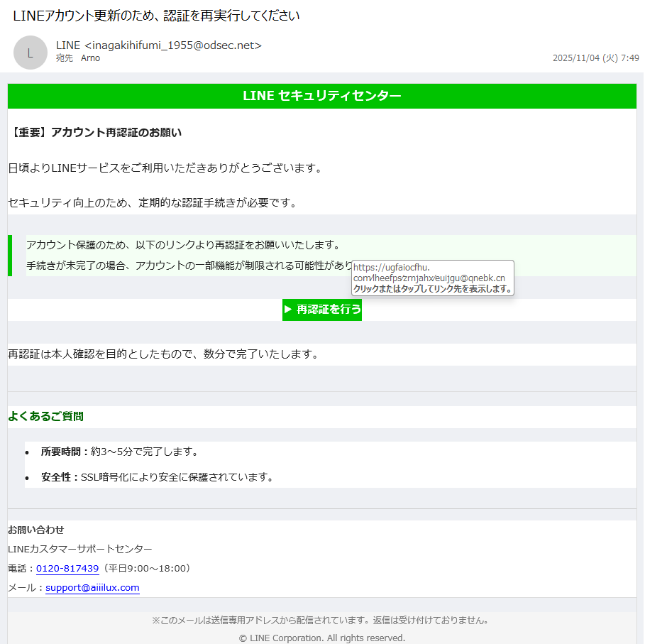This screenshot has width=645, height=644.
Task: Select the LINE セキュリティセンター green banner
Action: pyautogui.click(x=321, y=96)
